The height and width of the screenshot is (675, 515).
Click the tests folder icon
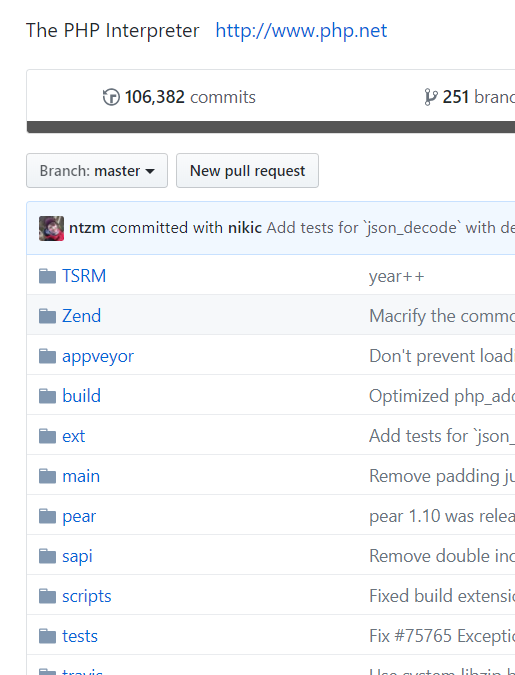pos(47,636)
